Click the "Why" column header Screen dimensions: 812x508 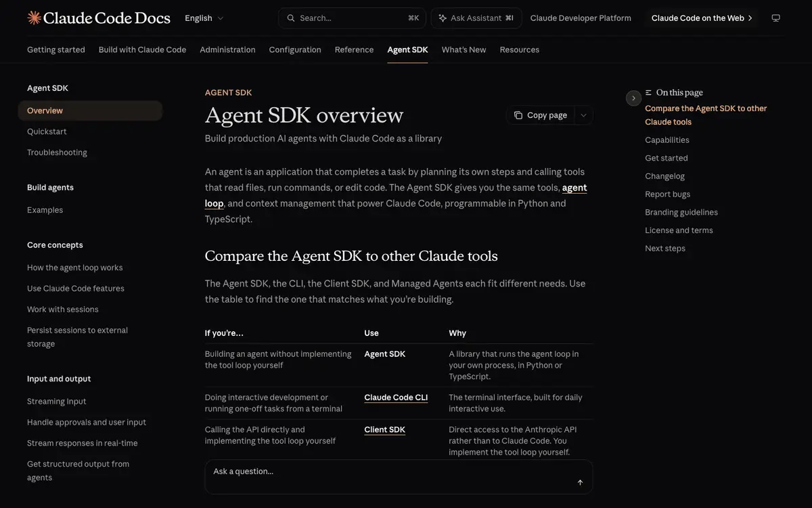click(x=457, y=333)
